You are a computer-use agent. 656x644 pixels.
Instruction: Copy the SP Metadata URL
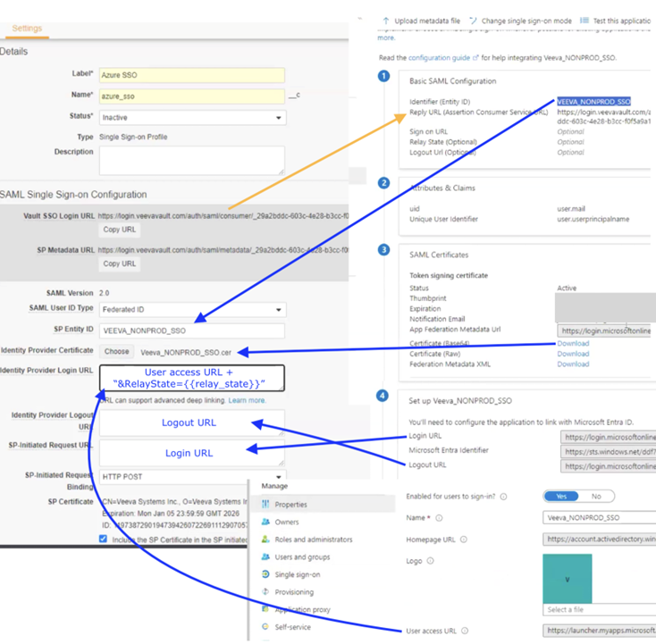120,263
